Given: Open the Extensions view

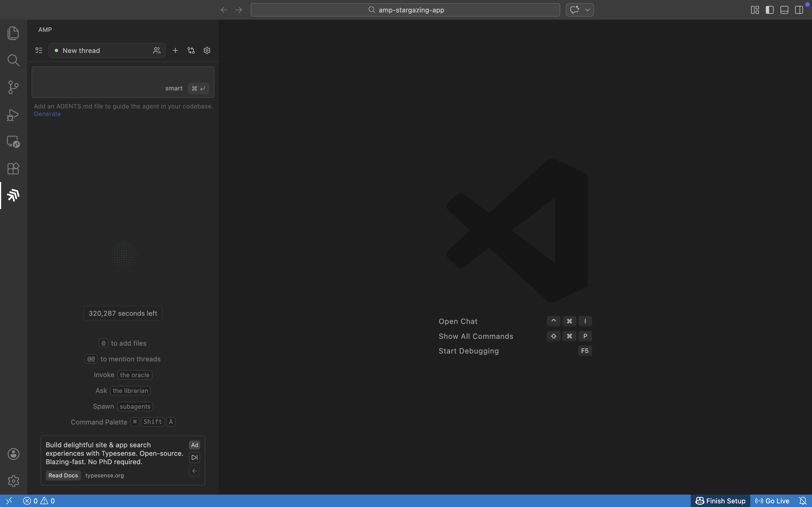Looking at the screenshot, I should click(x=13, y=168).
